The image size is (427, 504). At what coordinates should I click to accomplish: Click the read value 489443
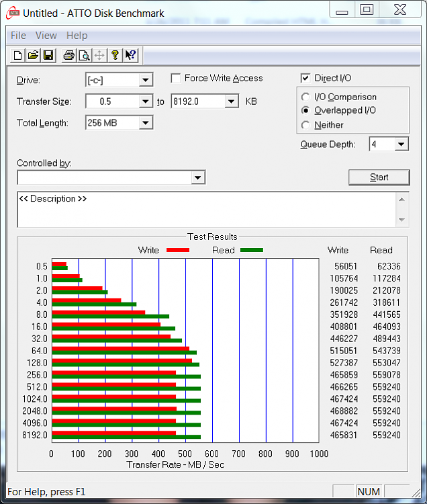387,339
